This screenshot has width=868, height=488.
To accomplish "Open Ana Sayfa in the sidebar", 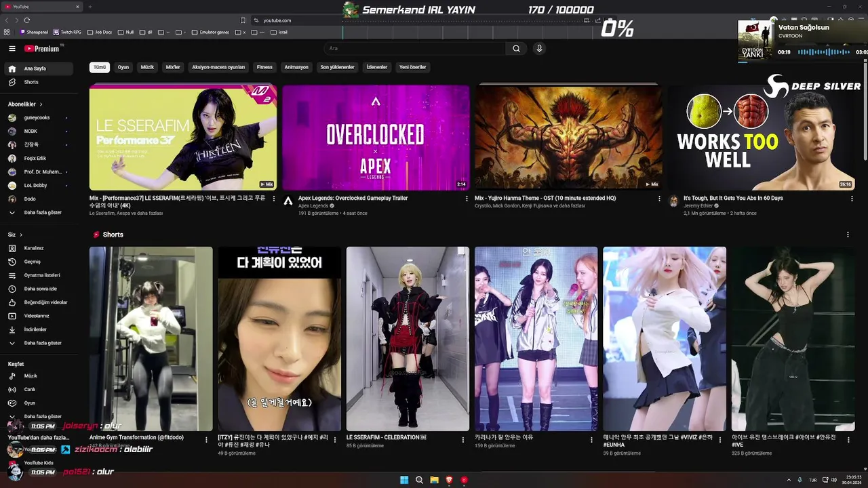I will point(39,68).
